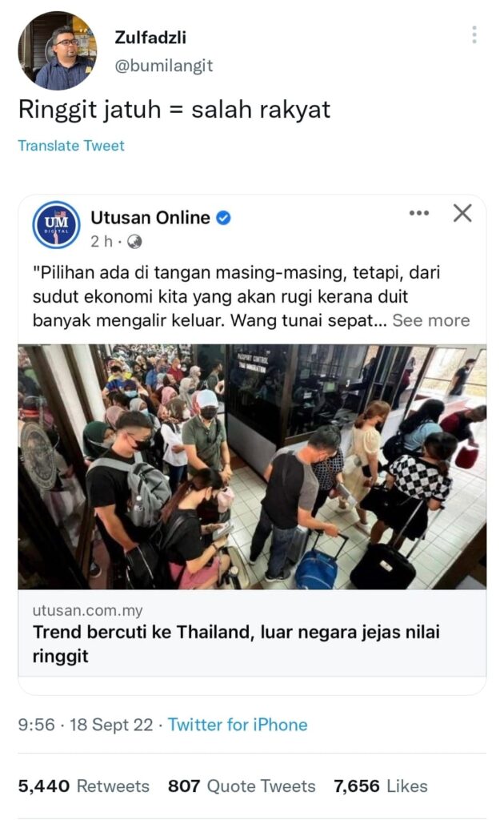Click the Utusan Online UM logo
Viewport: 504px width, 820px height.
[x=57, y=225]
